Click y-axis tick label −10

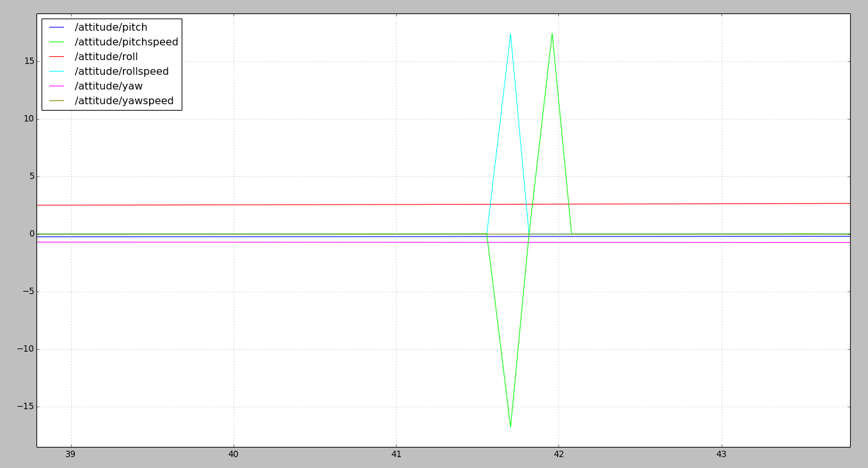pos(24,349)
